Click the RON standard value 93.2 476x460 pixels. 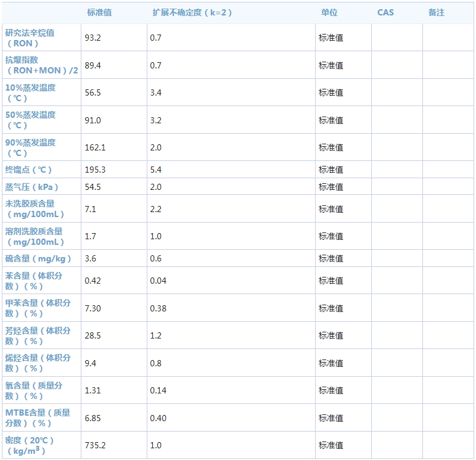[x=92, y=38]
